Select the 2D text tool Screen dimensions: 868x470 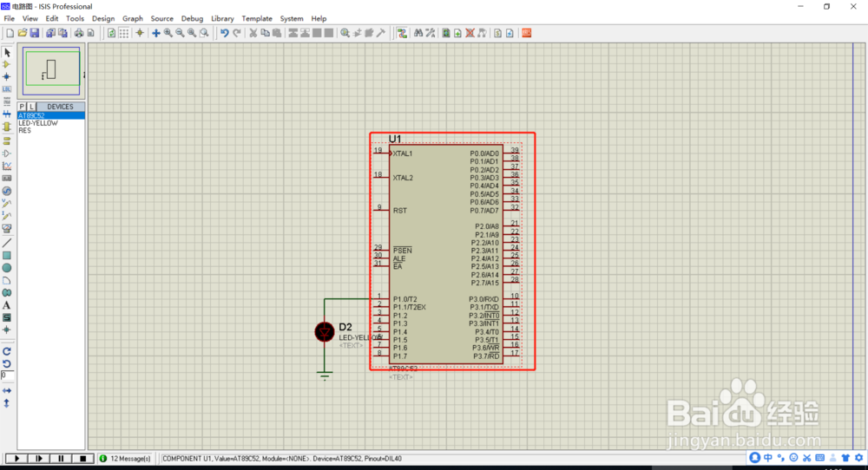[x=7, y=305]
